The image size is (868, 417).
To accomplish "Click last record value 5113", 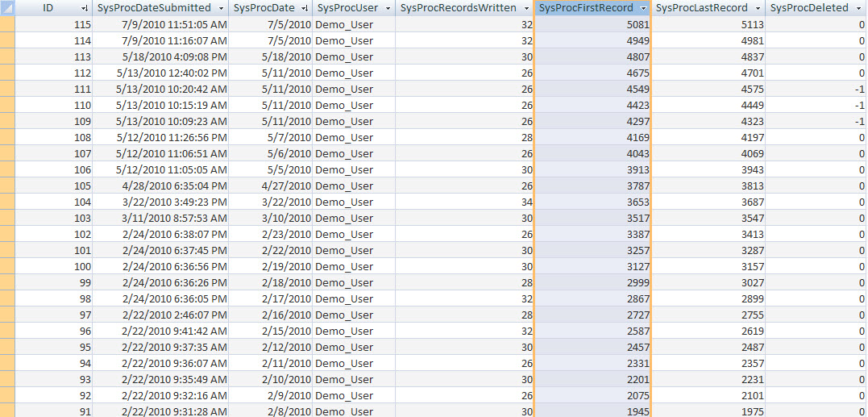I will [x=708, y=24].
